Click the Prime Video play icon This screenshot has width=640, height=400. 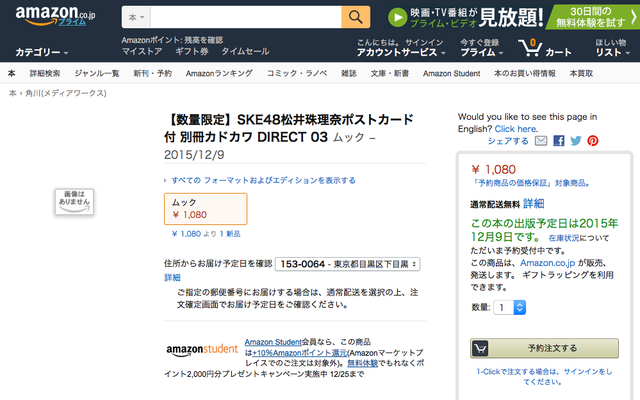pos(398,18)
